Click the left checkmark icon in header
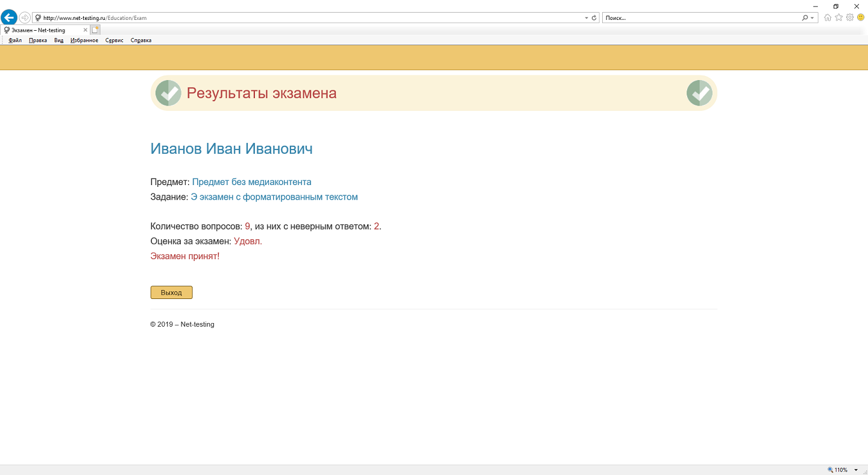868x475 pixels. [x=168, y=93]
